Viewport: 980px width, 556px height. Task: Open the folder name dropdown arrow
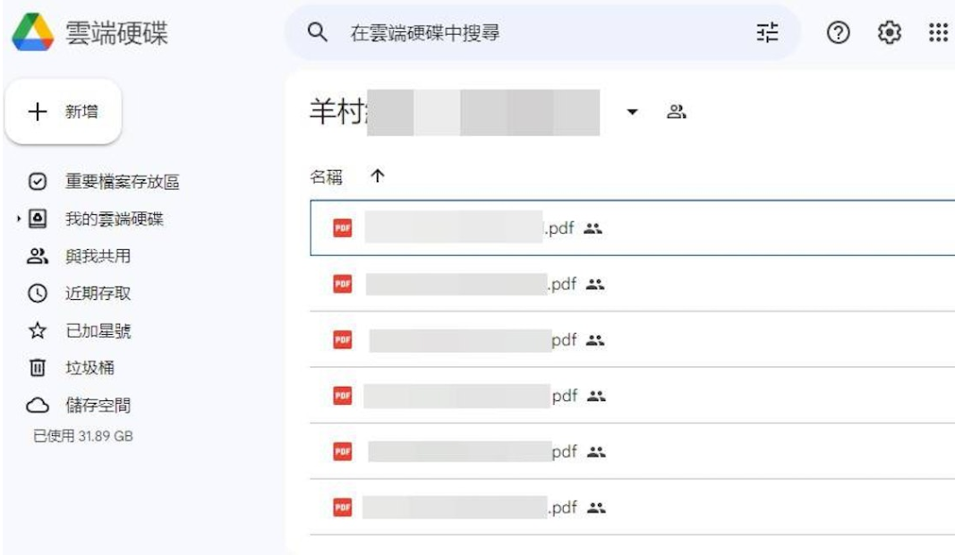(633, 112)
